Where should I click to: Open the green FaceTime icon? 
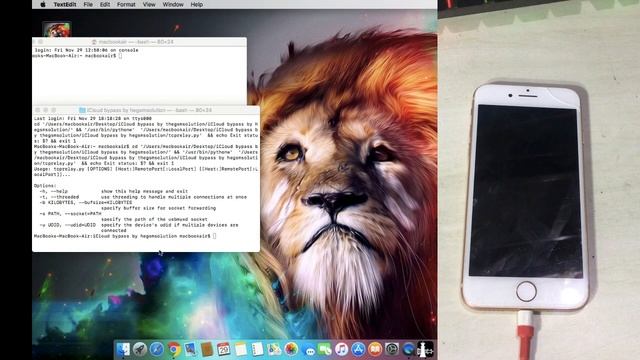click(325, 349)
